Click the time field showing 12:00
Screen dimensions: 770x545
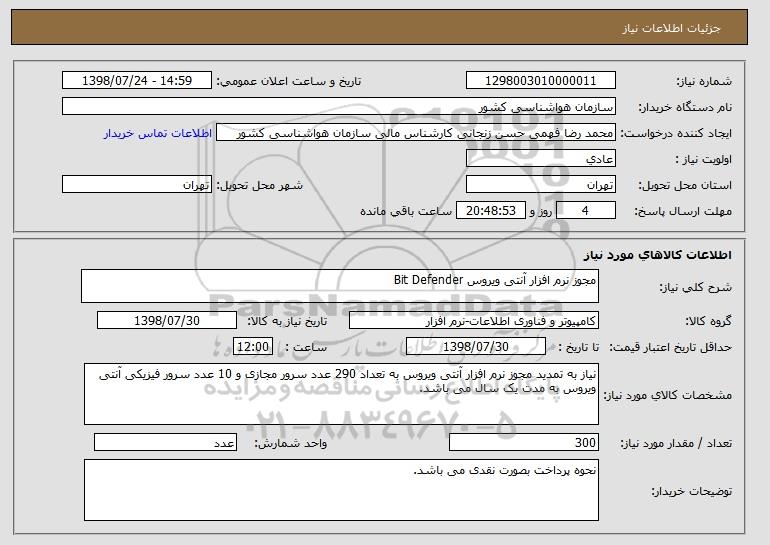tap(253, 347)
